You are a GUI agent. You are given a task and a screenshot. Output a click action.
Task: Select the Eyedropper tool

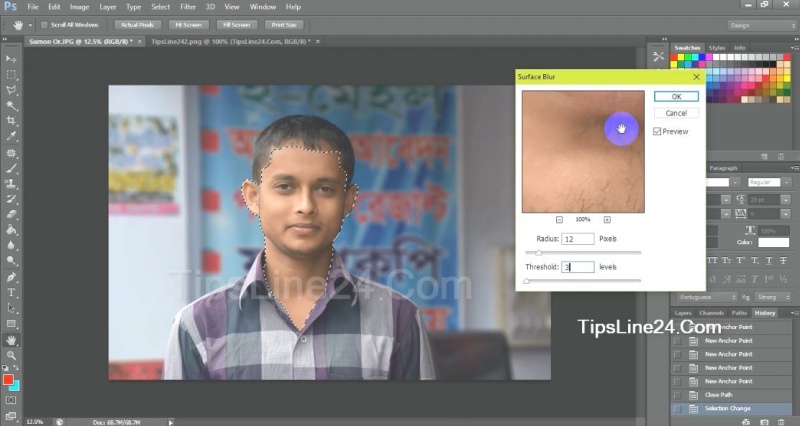click(x=11, y=136)
